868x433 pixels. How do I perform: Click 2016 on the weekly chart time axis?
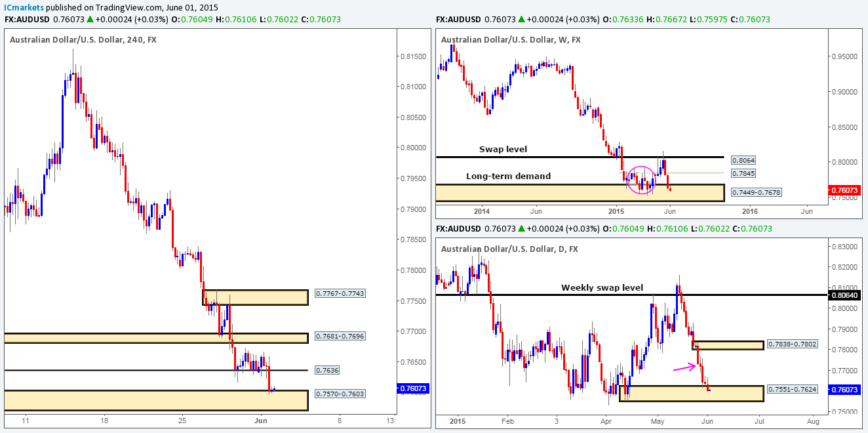coord(750,211)
